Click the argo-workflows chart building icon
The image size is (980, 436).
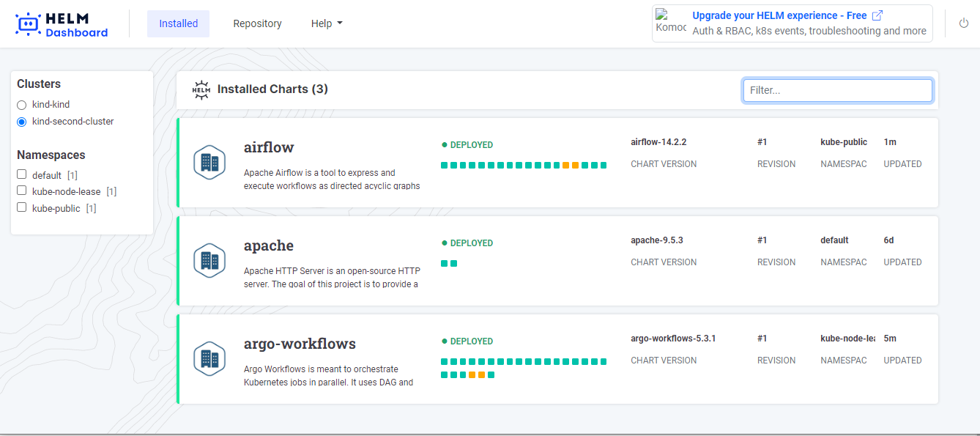(x=209, y=359)
